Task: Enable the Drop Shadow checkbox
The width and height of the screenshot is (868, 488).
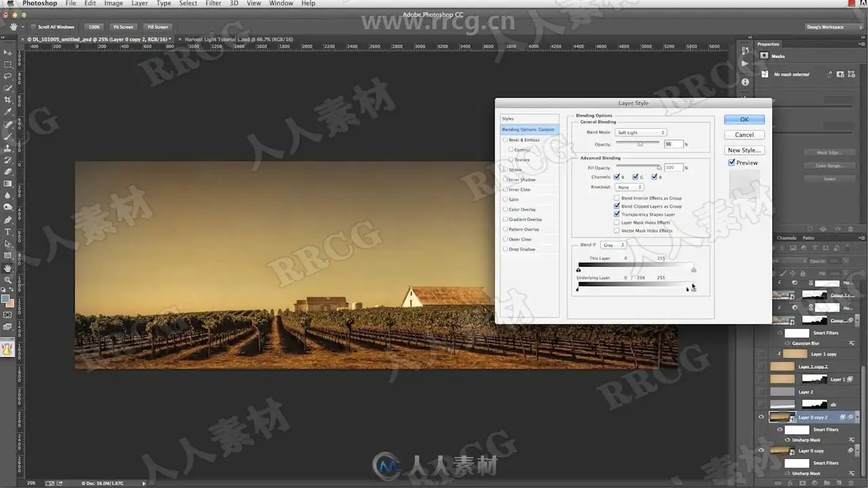Action: pyautogui.click(x=505, y=249)
